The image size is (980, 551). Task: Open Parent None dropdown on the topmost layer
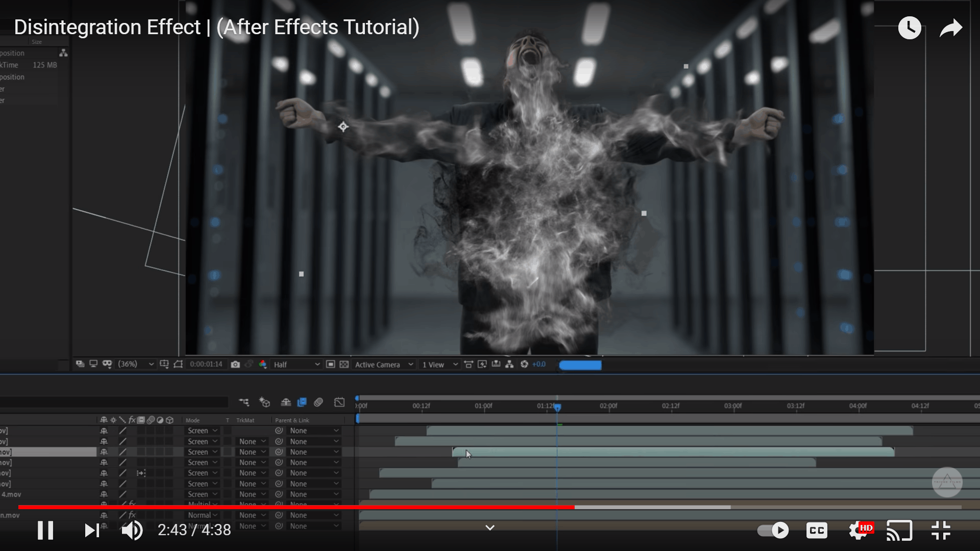pyautogui.click(x=314, y=431)
